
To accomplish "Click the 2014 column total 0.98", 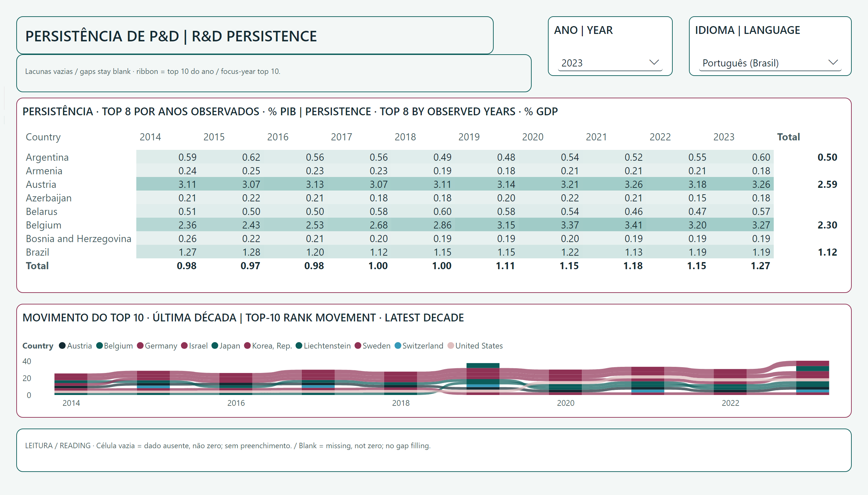I will tap(187, 266).
